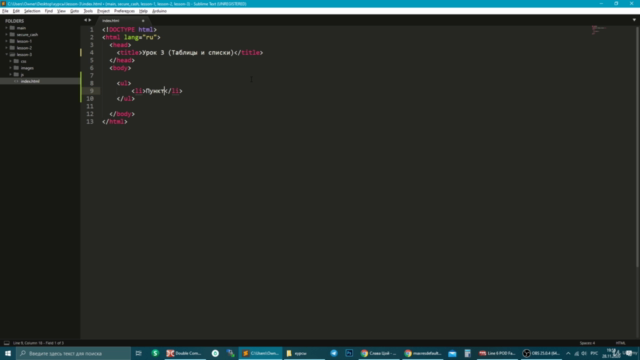Open the Goto menu
Screen dimensions: 640x360
click(x=74, y=11)
